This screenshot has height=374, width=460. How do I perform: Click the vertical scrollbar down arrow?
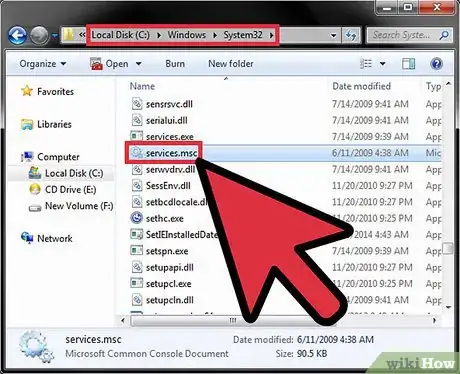(448, 307)
